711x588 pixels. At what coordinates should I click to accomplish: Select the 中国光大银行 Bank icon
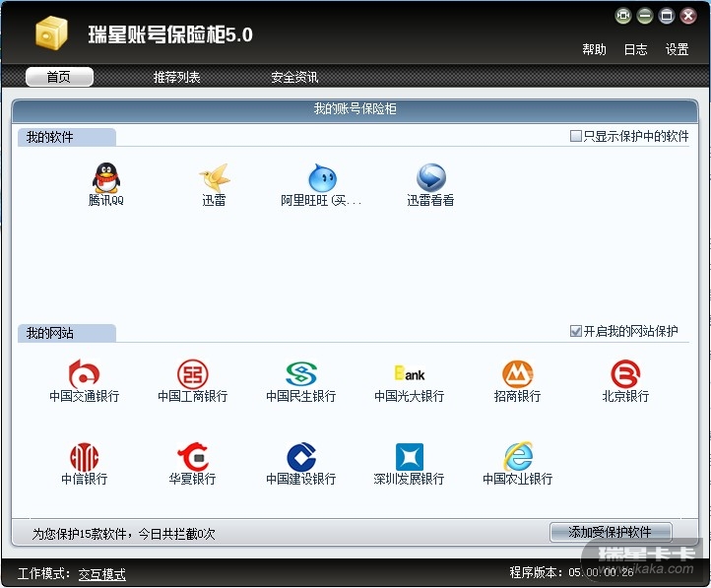click(410, 374)
